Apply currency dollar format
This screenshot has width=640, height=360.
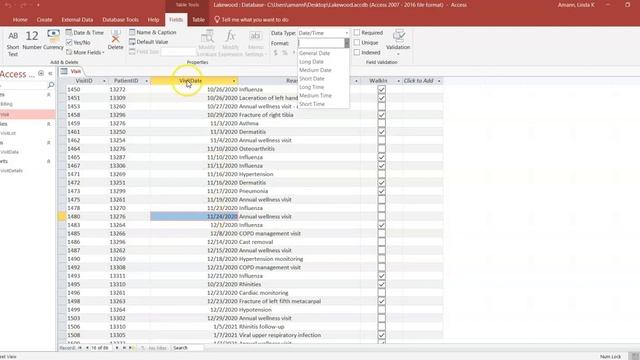pos(276,53)
